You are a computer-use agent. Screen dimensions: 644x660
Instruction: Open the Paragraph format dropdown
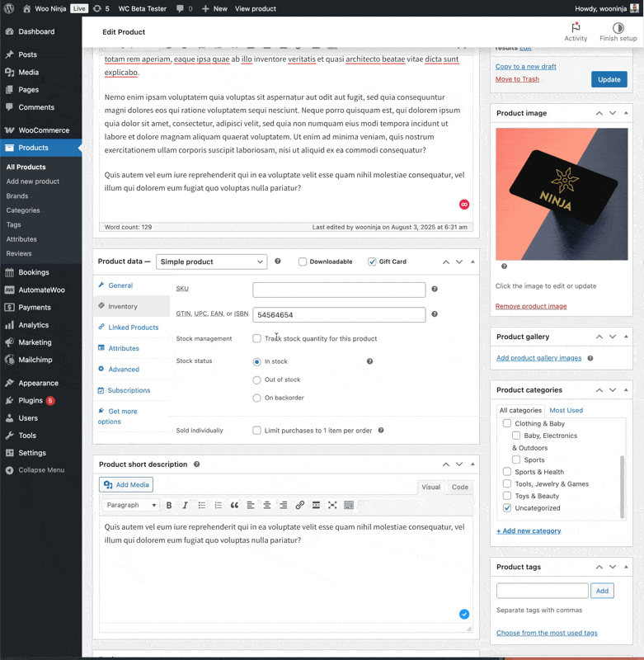(x=131, y=505)
